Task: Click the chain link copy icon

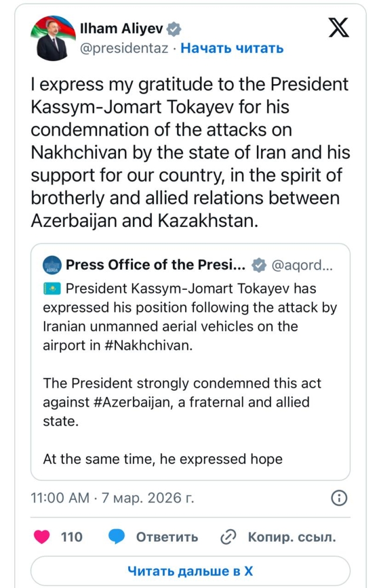Action: 228,537
